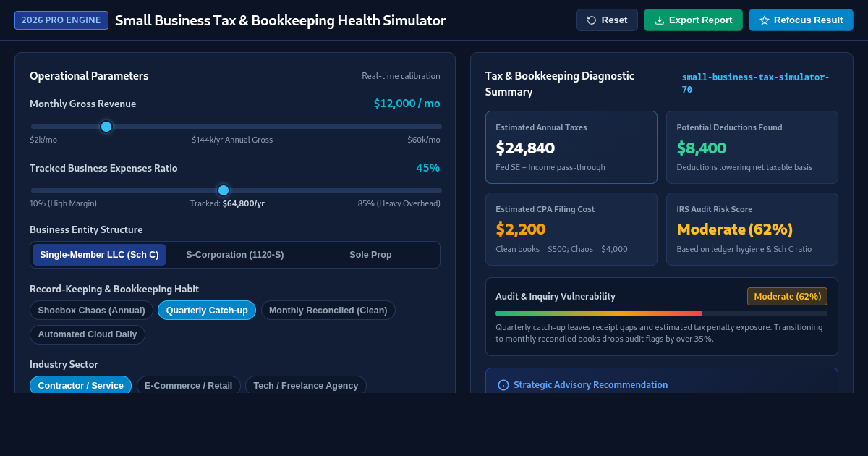Click the $24,840 tax value
Viewport: 868px width, 456px height.
click(525, 148)
